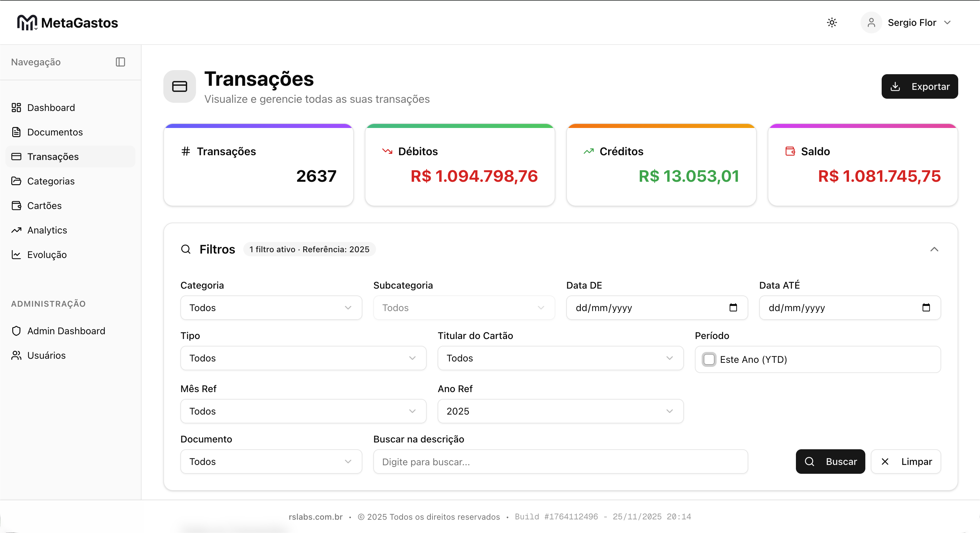Open the calendar picker in Data ATÉ
Screen dimensions: 980x533
click(926, 307)
